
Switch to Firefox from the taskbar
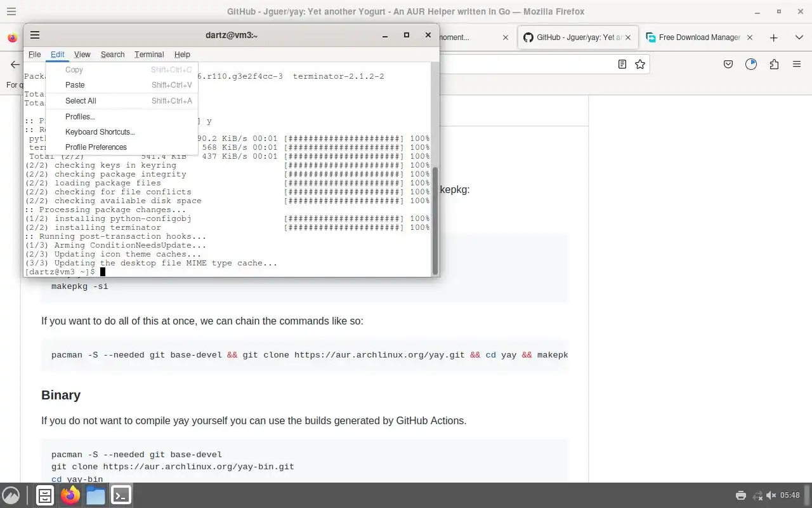click(x=70, y=495)
